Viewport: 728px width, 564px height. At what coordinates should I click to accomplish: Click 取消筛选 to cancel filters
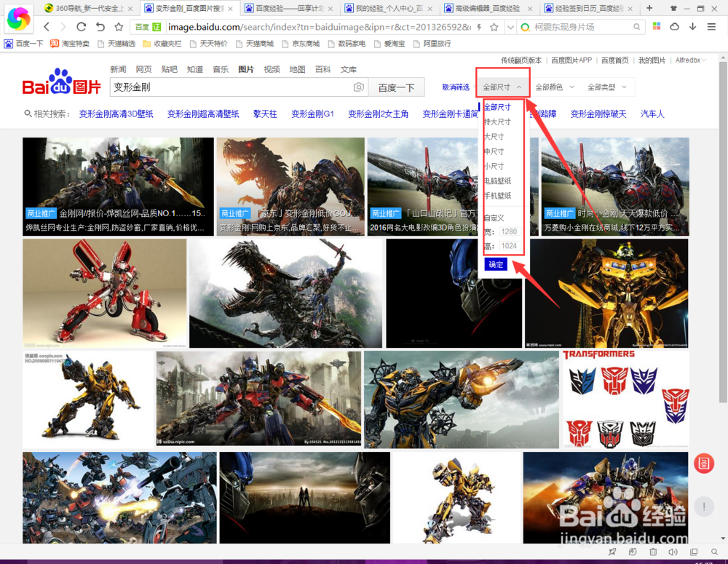456,87
